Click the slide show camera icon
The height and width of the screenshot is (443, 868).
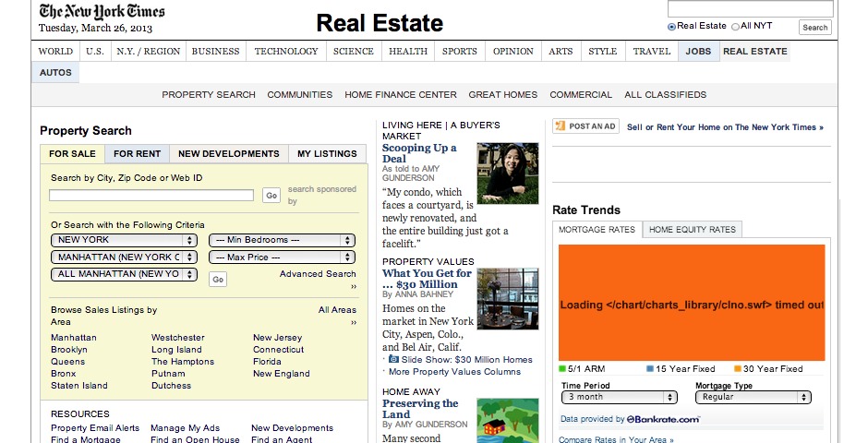point(393,360)
